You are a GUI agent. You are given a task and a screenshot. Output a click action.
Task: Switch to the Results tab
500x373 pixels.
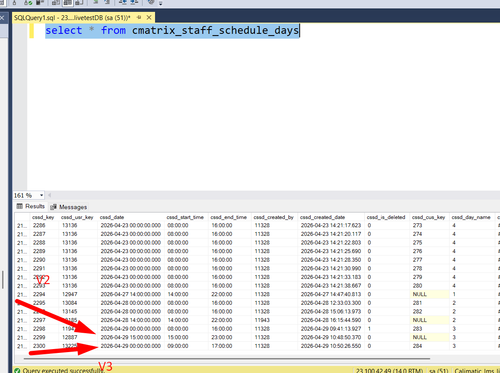(x=30, y=206)
